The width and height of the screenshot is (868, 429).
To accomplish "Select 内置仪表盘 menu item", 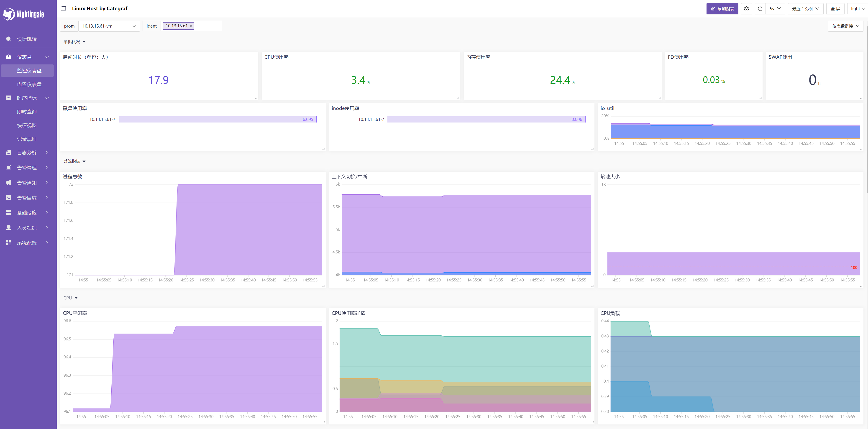I will pos(29,84).
